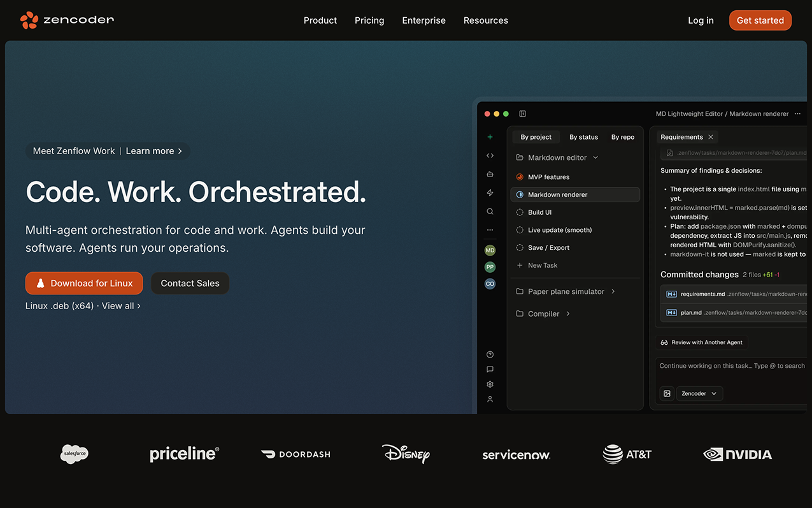812x508 pixels.
Task: Open the Zencoder model dropdown
Action: (x=699, y=393)
